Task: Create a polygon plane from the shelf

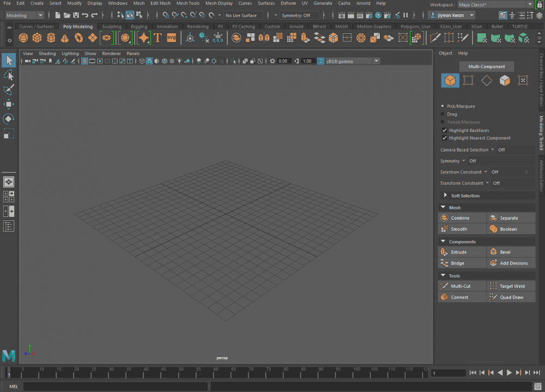Action: click(93, 38)
